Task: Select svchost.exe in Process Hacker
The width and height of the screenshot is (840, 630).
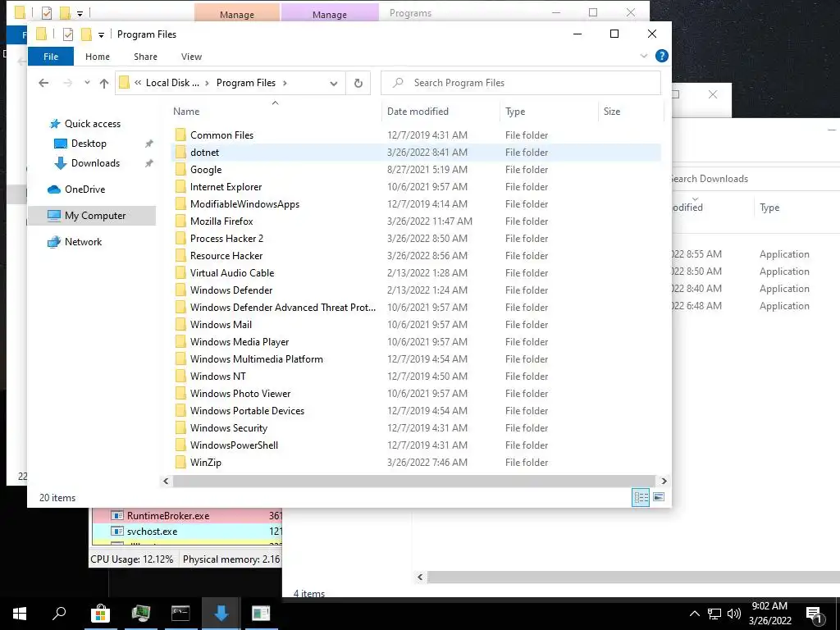Action: point(188,532)
